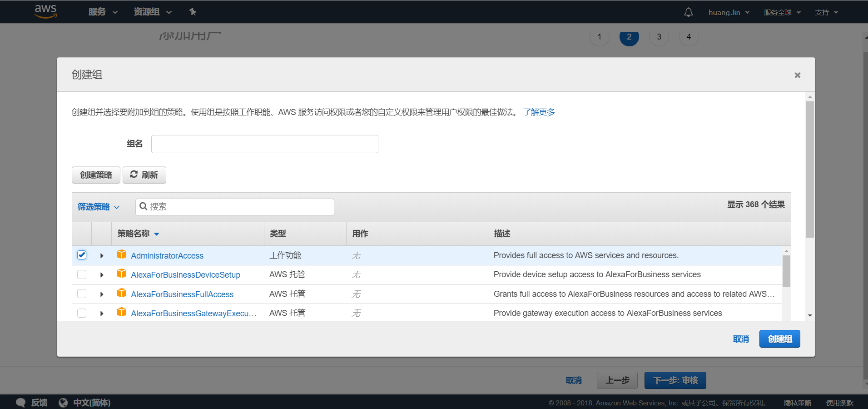Open the 使用条款 footer link

[x=840, y=403]
